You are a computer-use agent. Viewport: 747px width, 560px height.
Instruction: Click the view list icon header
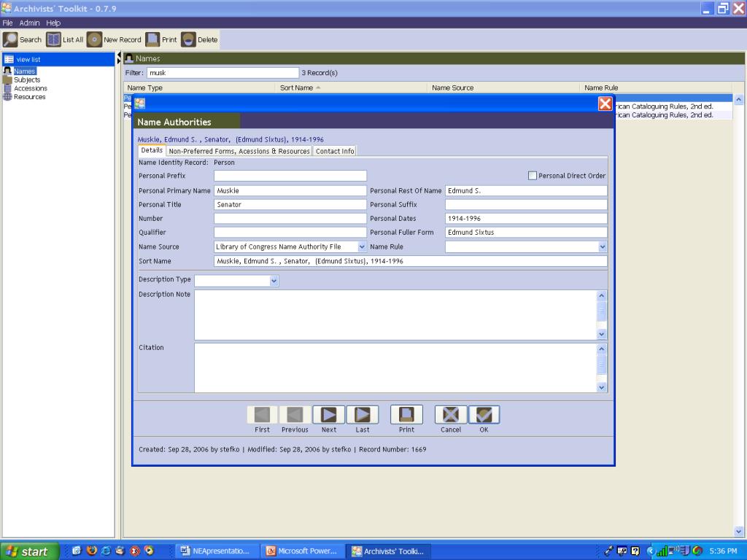[x=9, y=60]
